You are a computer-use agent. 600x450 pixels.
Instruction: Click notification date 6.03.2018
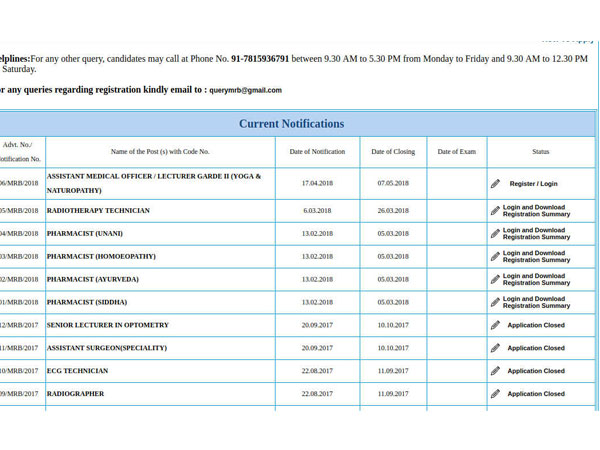coord(317,210)
